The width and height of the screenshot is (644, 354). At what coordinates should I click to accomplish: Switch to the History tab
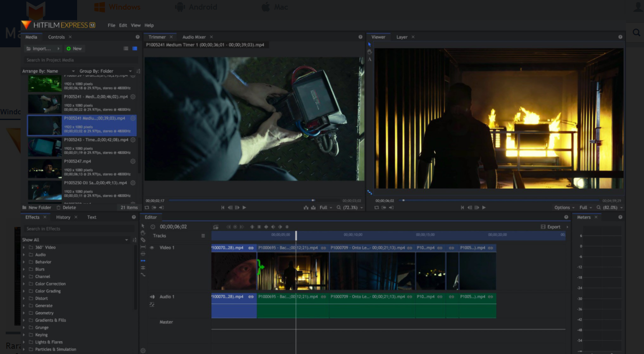point(63,217)
